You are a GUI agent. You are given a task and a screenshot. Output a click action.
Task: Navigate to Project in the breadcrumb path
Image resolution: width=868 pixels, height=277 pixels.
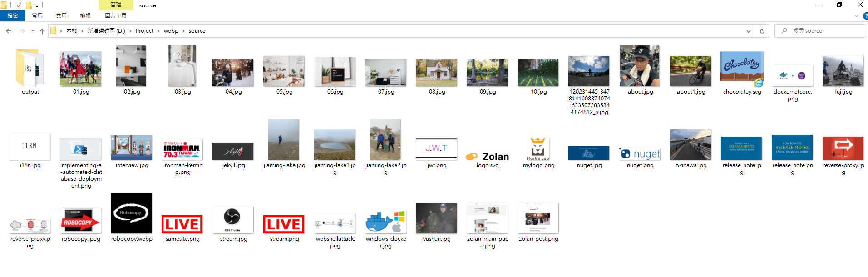coord(144,31)
